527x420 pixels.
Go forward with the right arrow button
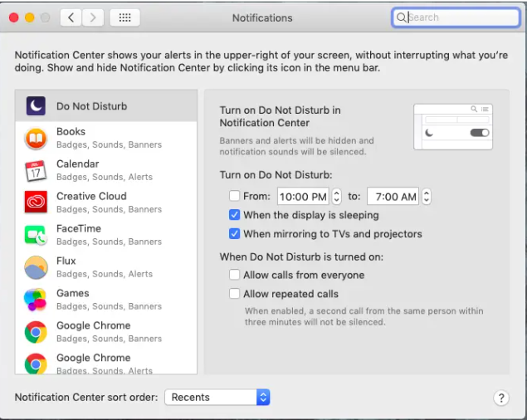tap(92, 17)
